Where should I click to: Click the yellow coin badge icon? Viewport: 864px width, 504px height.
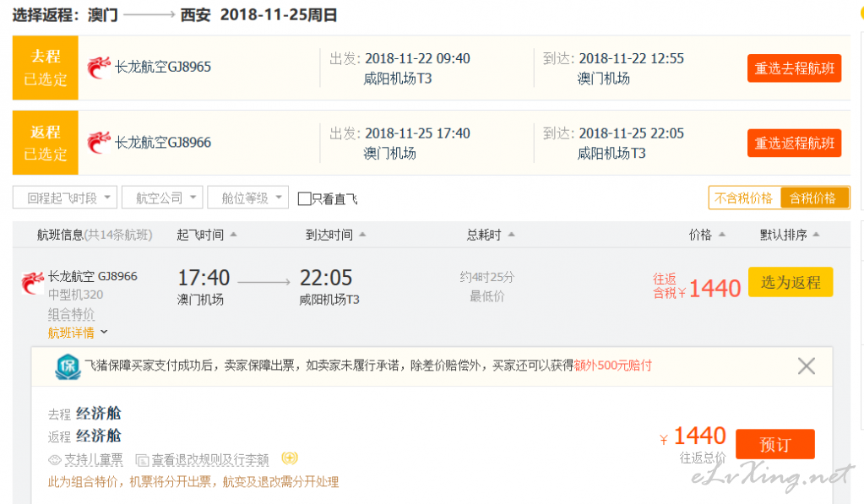click(290, 458)
